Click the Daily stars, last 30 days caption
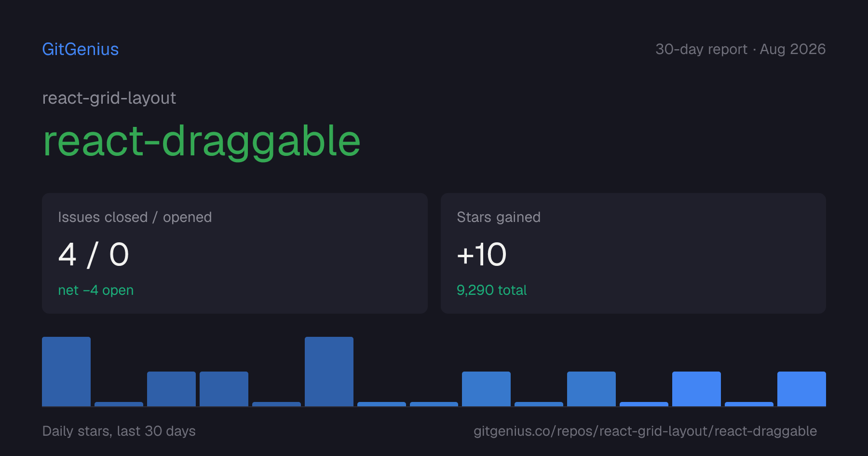The image size is (868, 456). point(119,431)
